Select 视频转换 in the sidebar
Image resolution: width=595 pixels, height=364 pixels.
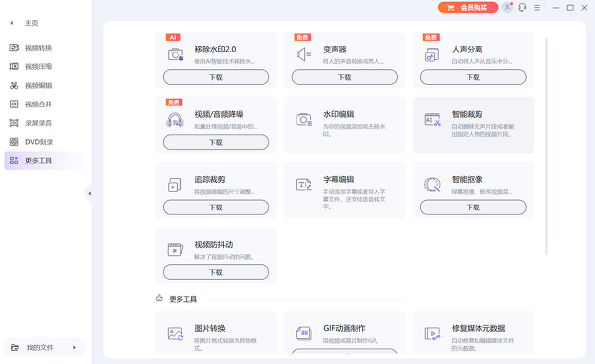[x=39, y=48]
